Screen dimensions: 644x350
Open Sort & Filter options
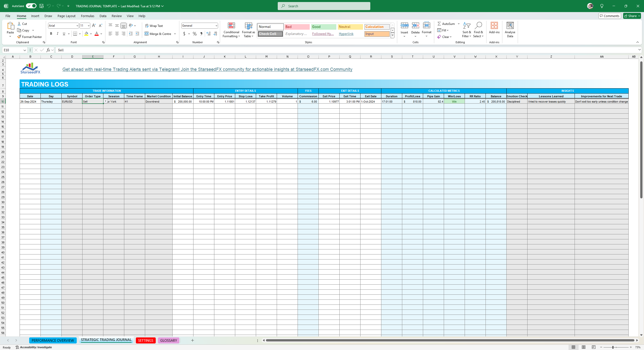(466, 30)
